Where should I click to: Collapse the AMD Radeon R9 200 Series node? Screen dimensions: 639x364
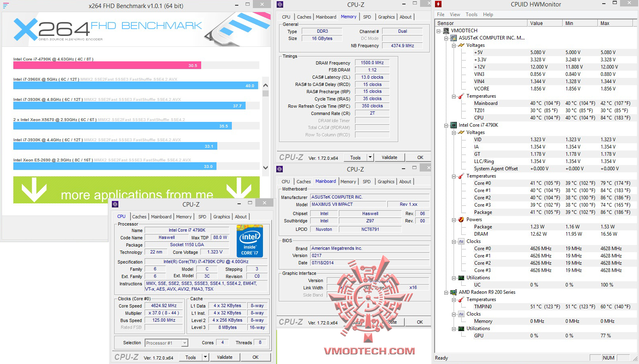coord(446,292)
